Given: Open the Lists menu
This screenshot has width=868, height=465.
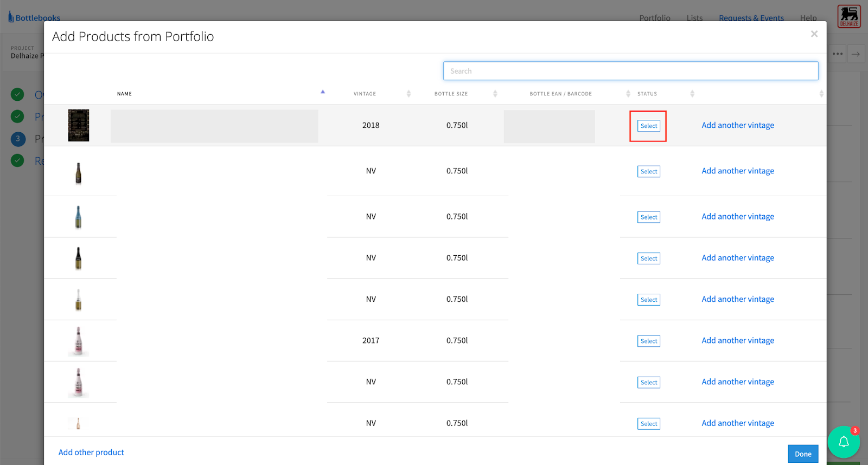Looking at the screenshot, I should point(694,18).
